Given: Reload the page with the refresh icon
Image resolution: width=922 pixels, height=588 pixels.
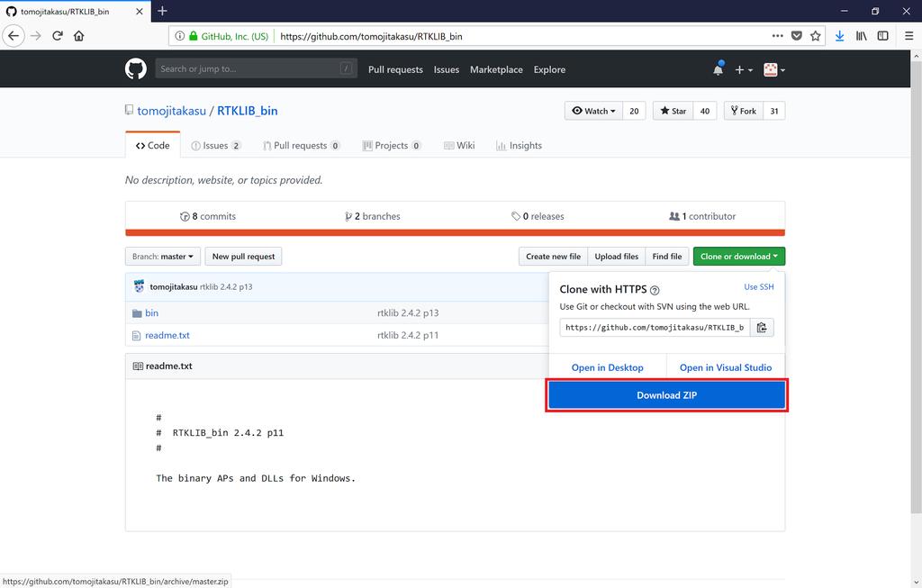Looking at the screenshot, I should (58, 36).
